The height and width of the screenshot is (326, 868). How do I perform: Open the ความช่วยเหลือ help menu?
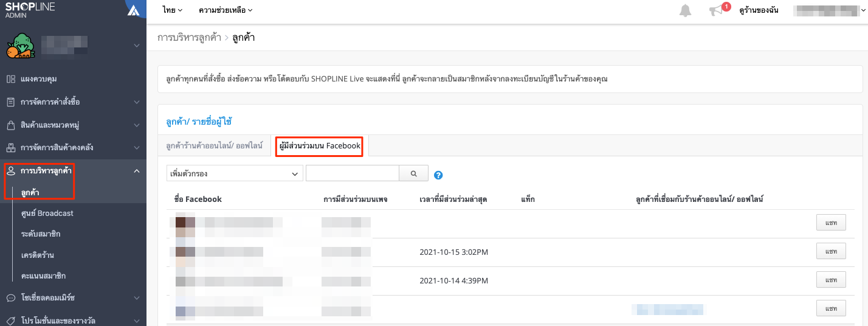226,10
